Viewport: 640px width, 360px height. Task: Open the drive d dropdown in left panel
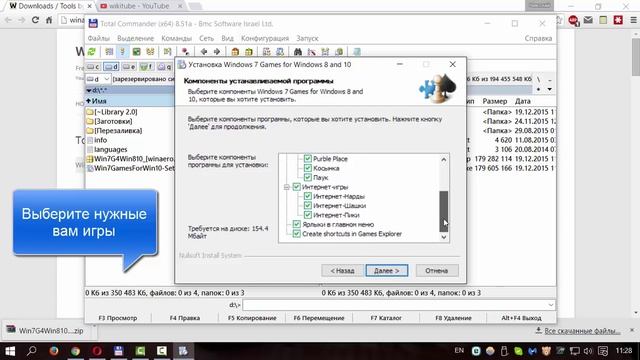point(107,79)
